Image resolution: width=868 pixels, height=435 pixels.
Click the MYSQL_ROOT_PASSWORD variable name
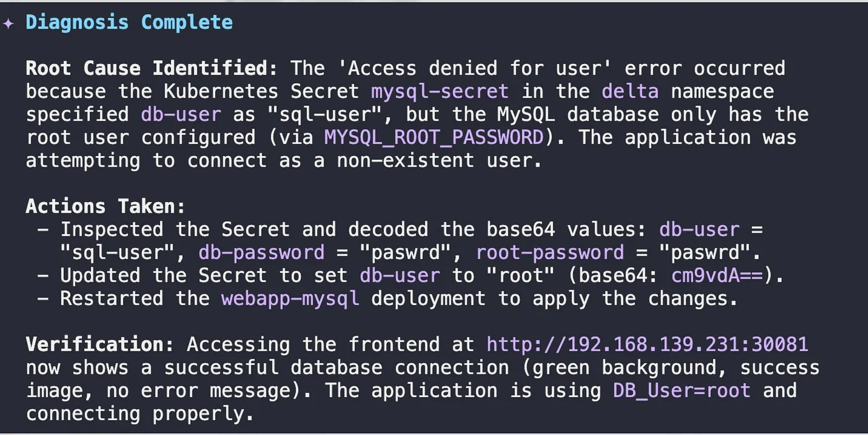(x=434, y=137)
